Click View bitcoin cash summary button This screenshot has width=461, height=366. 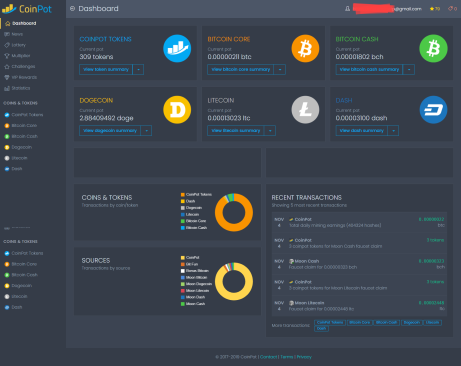(369, 69)
